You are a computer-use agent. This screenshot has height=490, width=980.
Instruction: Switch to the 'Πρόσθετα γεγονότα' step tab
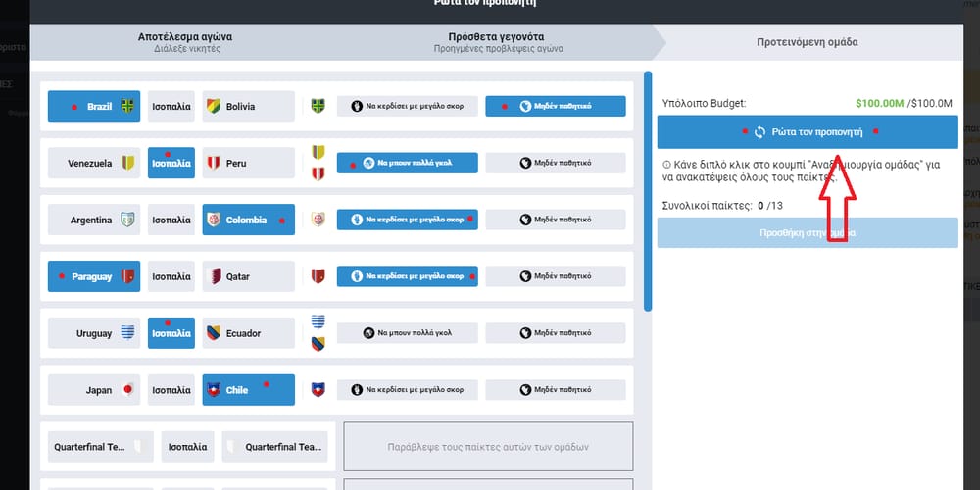[498, 42]
